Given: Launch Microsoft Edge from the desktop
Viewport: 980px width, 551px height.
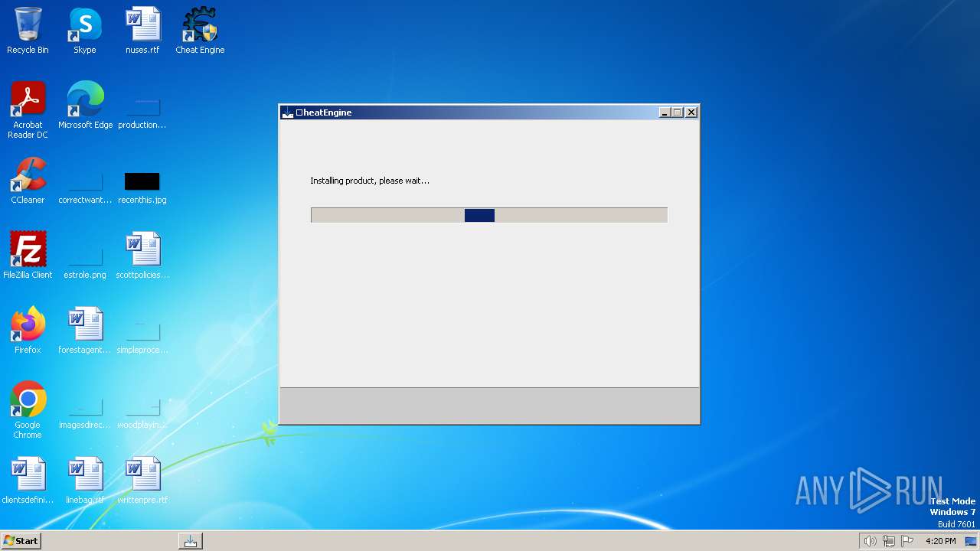Looking at the screenshot, I should pyautogui.click(x=85, y=106).
